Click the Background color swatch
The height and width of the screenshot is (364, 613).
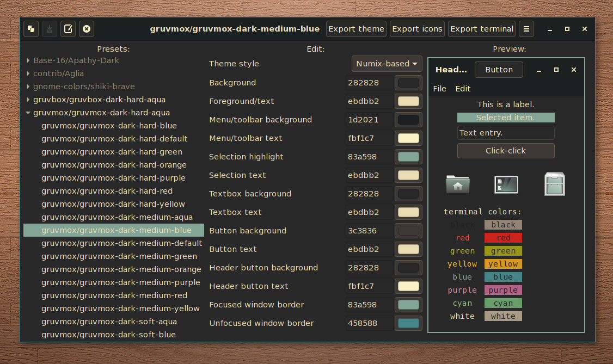tap(408, 83)
